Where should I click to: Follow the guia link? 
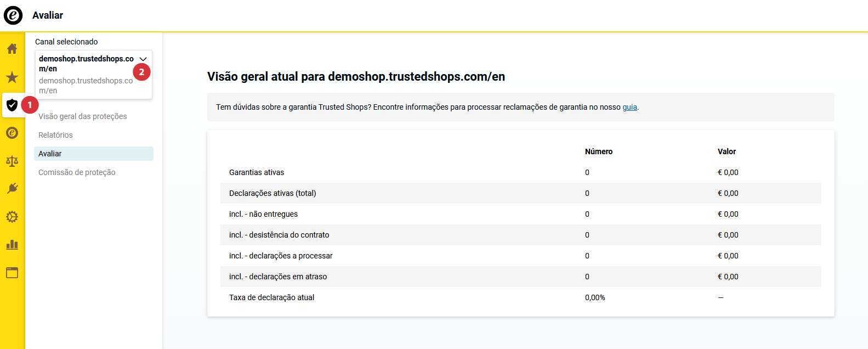pos(629,107)
